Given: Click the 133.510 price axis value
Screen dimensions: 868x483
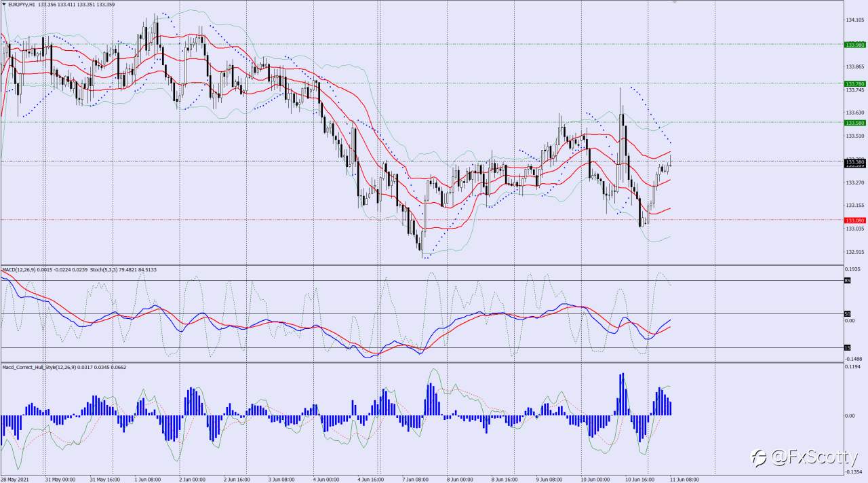Looking at the screenshot, I should tap(854, 136).
